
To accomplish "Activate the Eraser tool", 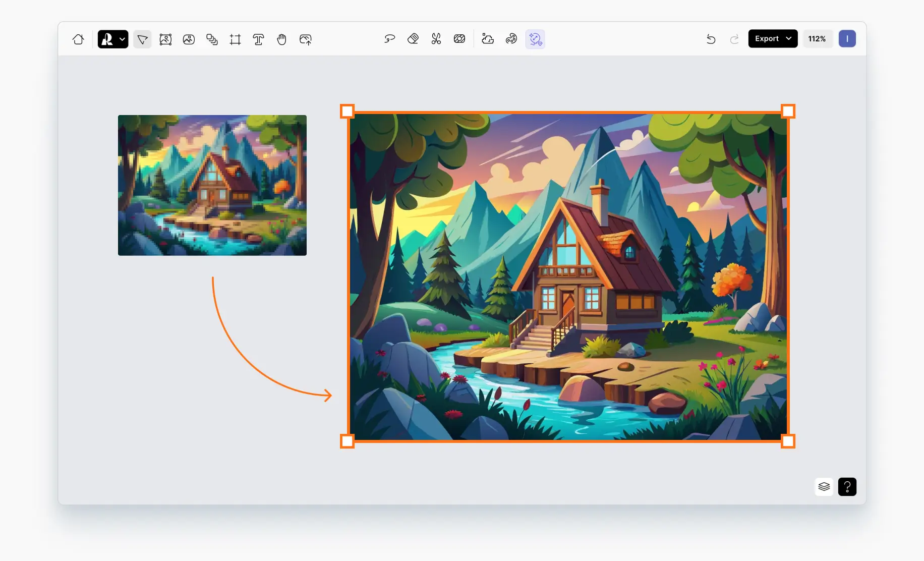I will click(x=413, y=38).
